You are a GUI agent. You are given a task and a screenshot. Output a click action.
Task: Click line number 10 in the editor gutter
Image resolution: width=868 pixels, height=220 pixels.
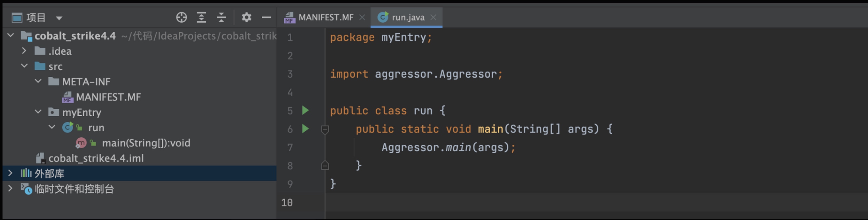287,202
